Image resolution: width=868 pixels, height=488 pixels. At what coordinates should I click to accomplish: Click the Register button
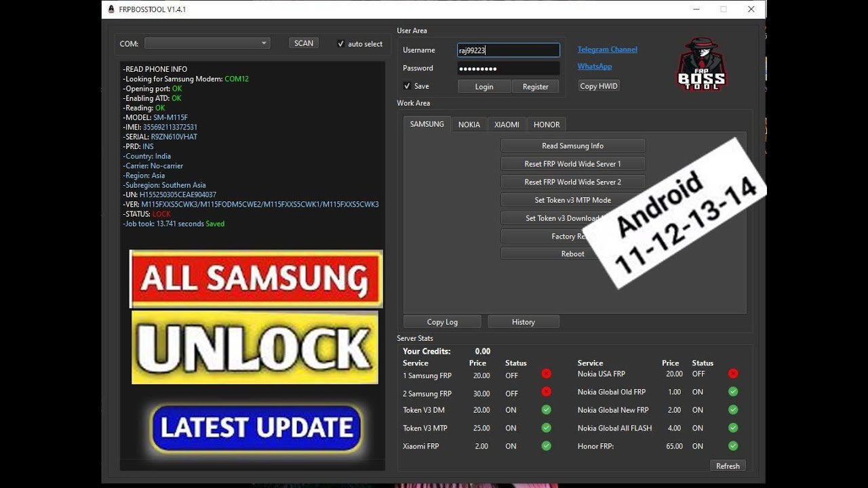pyautogui.click(x=535, y=87)
